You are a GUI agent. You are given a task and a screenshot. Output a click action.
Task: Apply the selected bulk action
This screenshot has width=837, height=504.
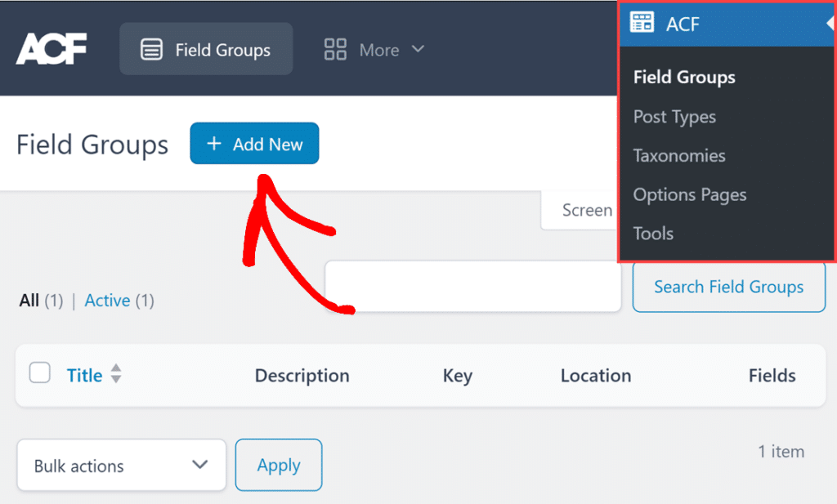tap(278, 465)
